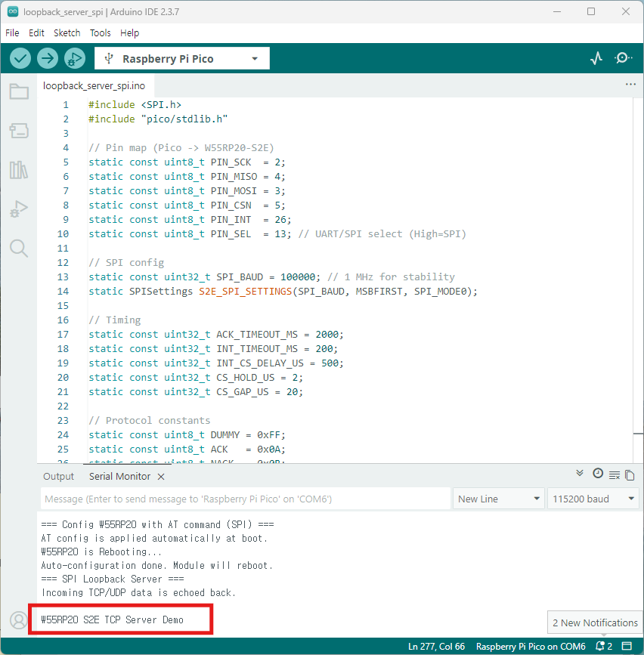The height and width of the screenshot is (655, 644).
Task: Toggle autoscroll in Serial Monitor
Action: 580,474
